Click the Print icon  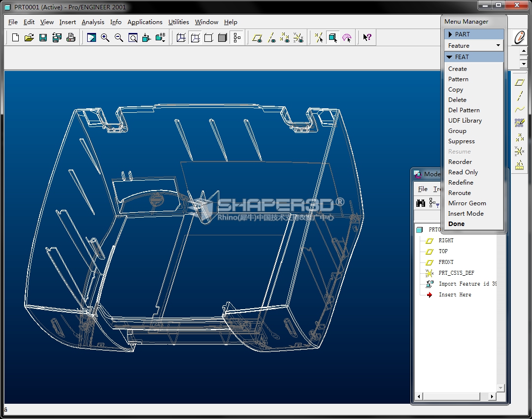(x=71, y=37)
